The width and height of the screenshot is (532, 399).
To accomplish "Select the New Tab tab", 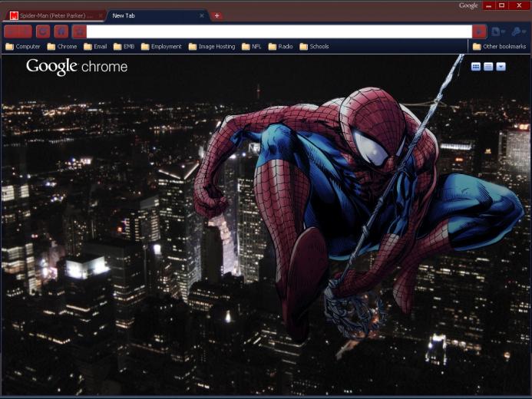I will [157, 15].
